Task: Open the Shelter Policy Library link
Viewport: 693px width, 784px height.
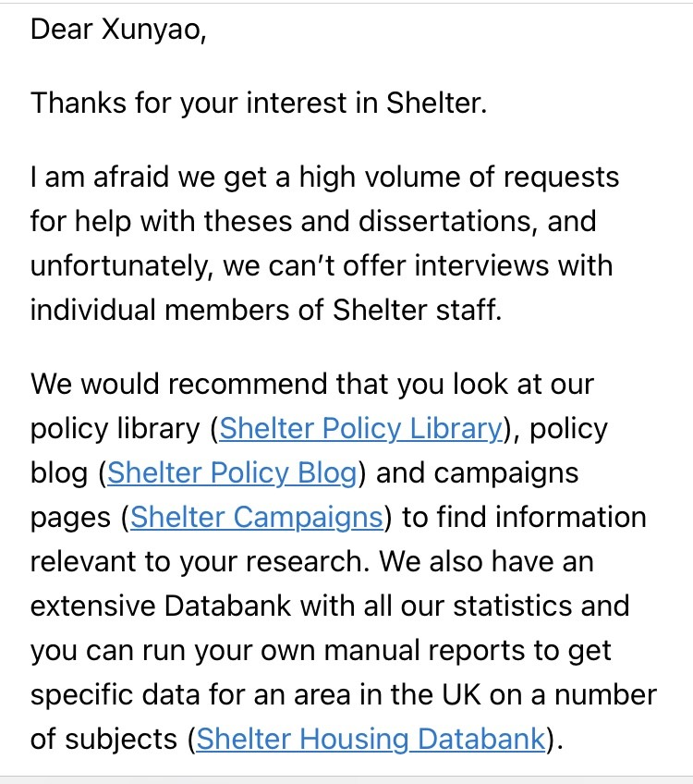Action: click(x=361, y=428)
